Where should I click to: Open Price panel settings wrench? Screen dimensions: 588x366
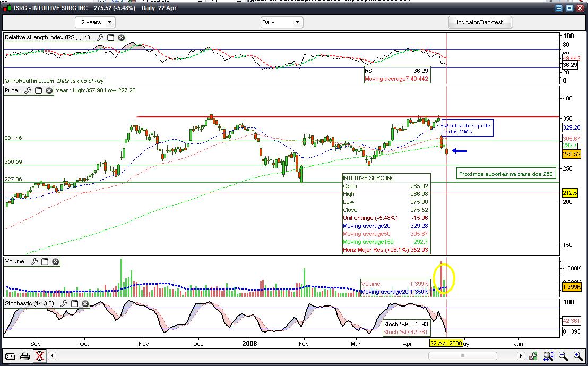coord(28,90)
